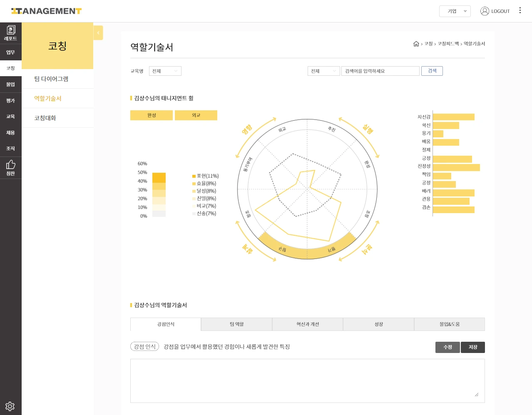Open the 기업 dropdown in the header
Image resolution: width=532 pixels, height=415 pixels.
tap(454, 11)
